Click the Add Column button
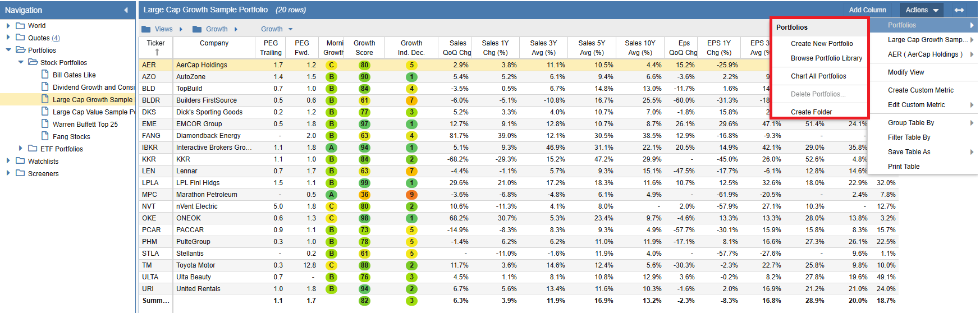 point(867,10)
